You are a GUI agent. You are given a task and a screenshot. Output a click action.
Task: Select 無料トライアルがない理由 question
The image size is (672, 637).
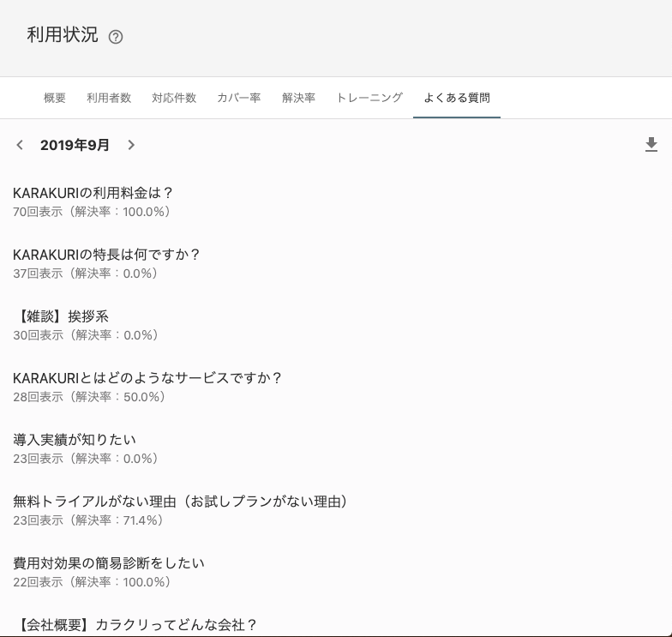[x=180, y=502]
